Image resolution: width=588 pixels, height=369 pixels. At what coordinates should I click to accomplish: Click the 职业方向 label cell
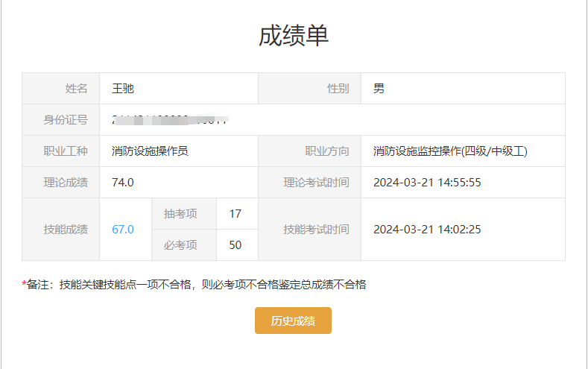click(x=326, y=151)
